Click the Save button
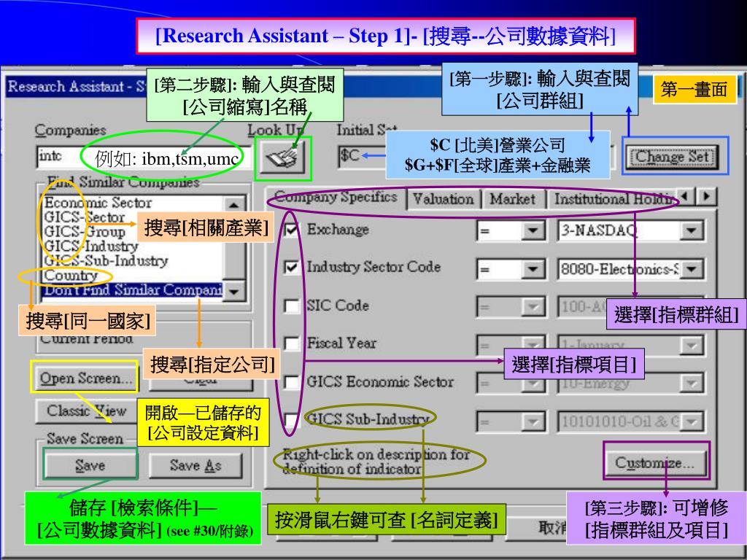Screen dimensions: 747x560 pyautogui.click(x=90, y=464)
